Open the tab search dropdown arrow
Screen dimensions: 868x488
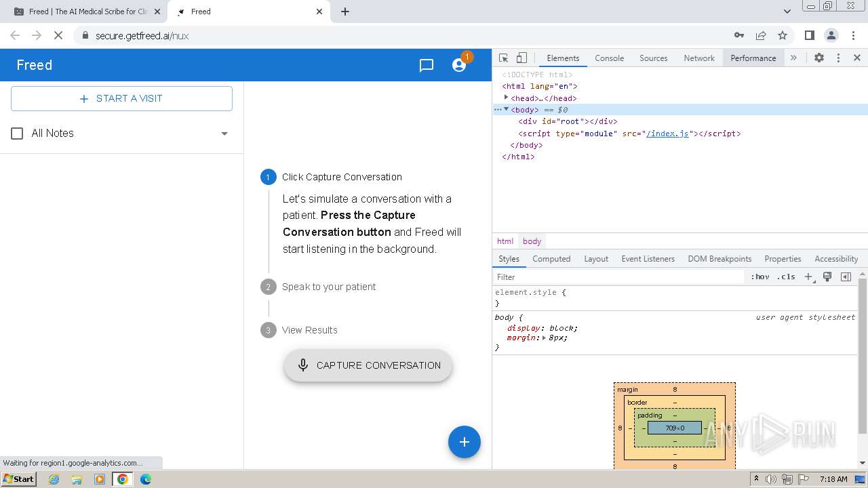(787, 12)
